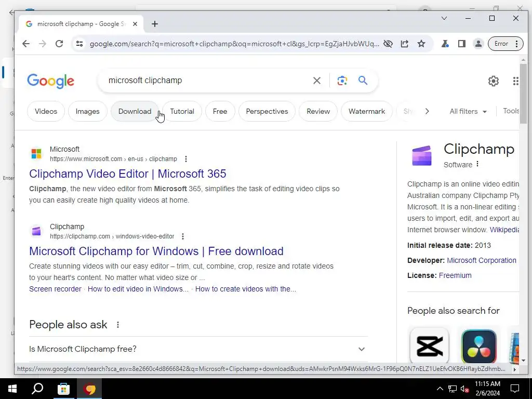Open DaVinci Resolve thumbnail suggestion
The height and width of the screenshot is (399, 532).
478,346
